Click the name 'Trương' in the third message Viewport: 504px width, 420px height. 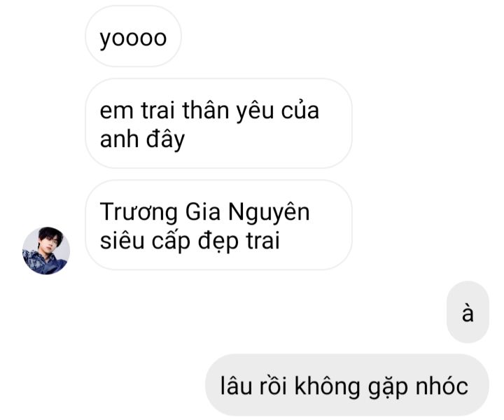(x=139, y=212)
